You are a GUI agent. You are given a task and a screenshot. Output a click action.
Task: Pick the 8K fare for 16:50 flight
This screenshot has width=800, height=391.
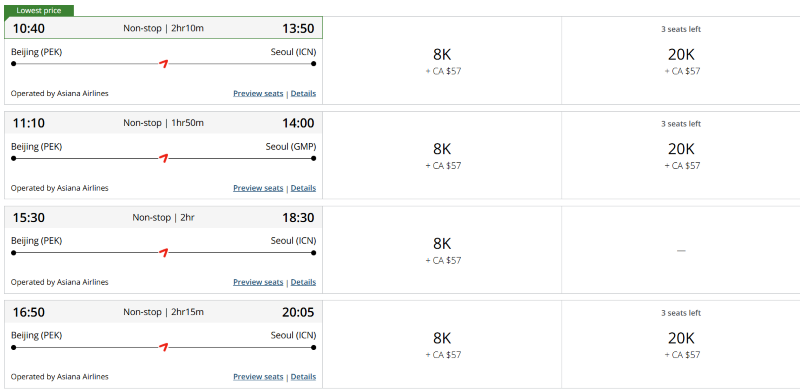(442, 345)
